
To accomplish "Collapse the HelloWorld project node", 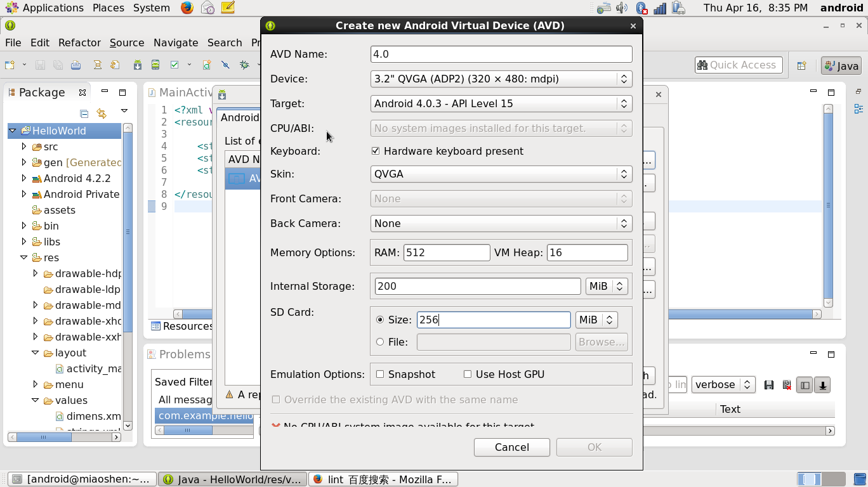I will click(x=12, y=131).
